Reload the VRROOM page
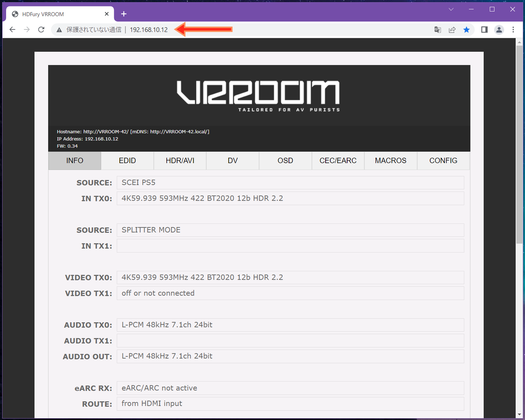The width and height of the screenshot is (525, 420). pyautogui.click(x=41, y=29)
